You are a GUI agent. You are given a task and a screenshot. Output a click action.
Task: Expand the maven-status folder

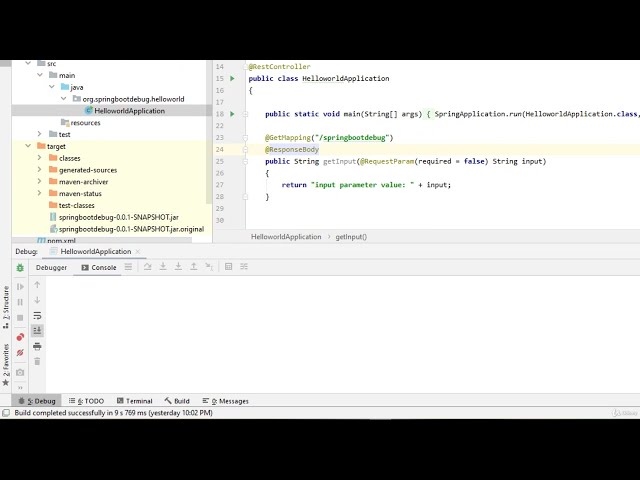pos(40,193)
